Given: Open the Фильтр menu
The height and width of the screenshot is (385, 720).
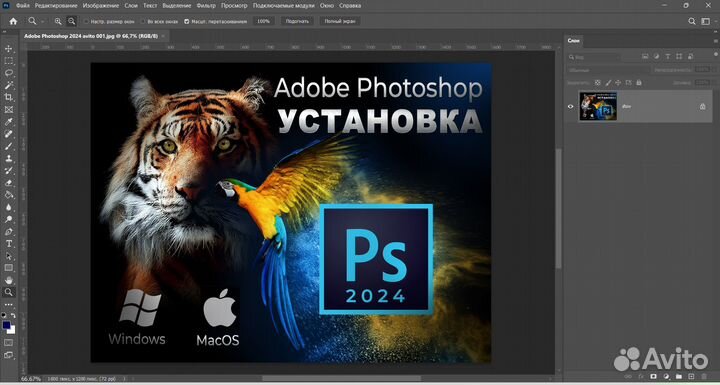Looking at the screenshot, I should pyautogui.click(x=206, y=6).
